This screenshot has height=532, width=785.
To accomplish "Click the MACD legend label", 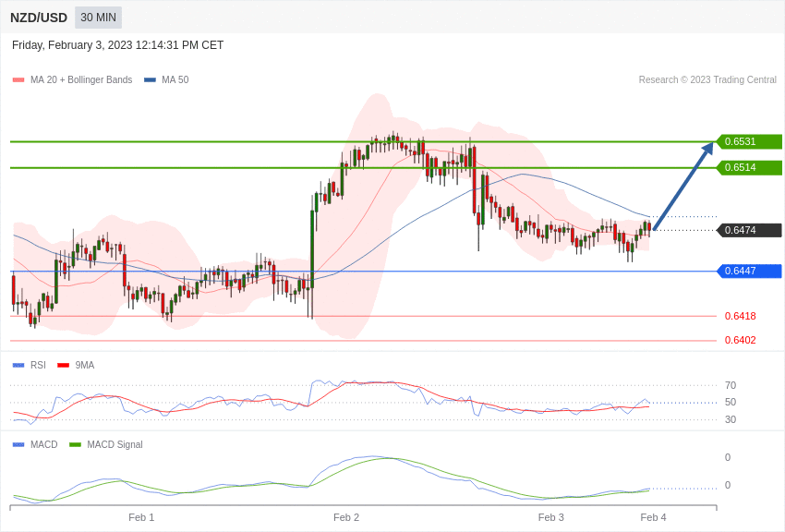I will click(x=44, y=444).
